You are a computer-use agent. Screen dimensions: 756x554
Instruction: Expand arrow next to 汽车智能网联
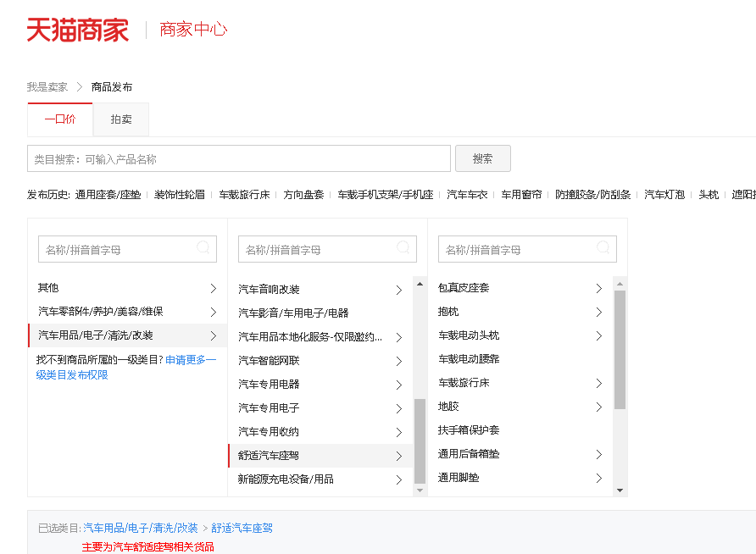tap(398, 362)
